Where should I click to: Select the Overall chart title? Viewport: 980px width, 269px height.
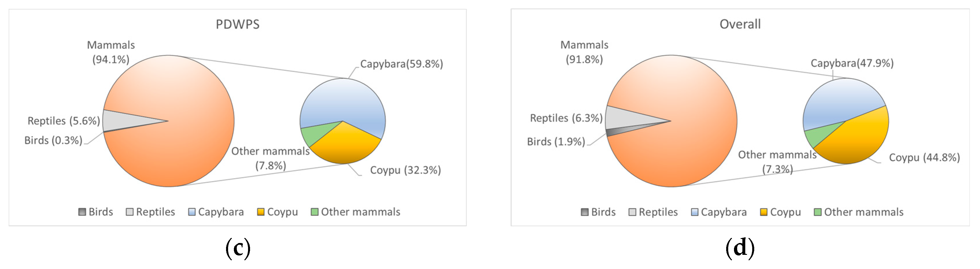click(740, 24)
